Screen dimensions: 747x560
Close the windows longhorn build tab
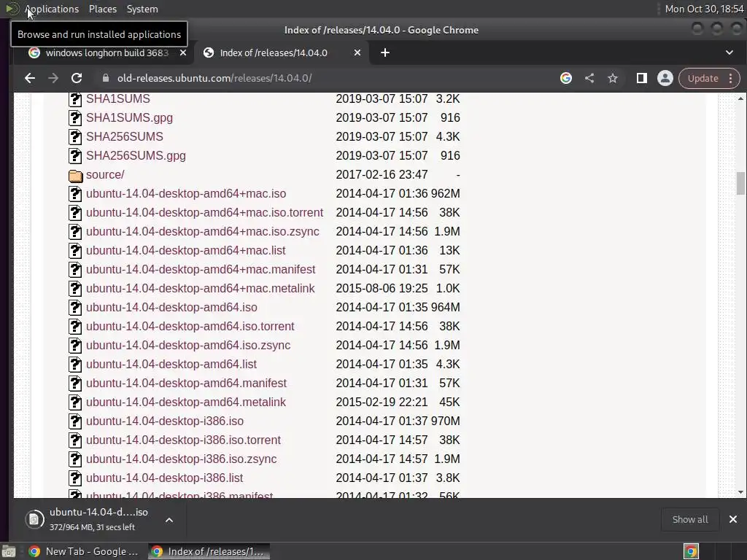click(183, 52)
